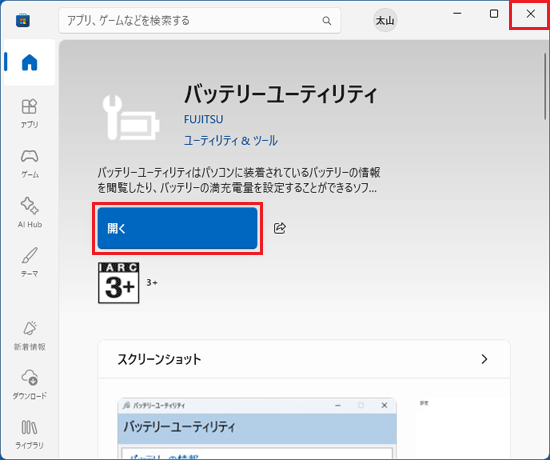Focus the アプリ、ゲームなどを検索する search field
This screenshot has height=460, width=550.
[200, 21]
